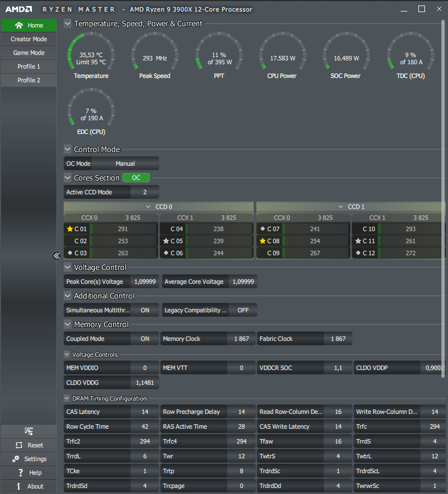
Task: Toggle Simultaneous Multithreading ON setting
Action: 145,310
